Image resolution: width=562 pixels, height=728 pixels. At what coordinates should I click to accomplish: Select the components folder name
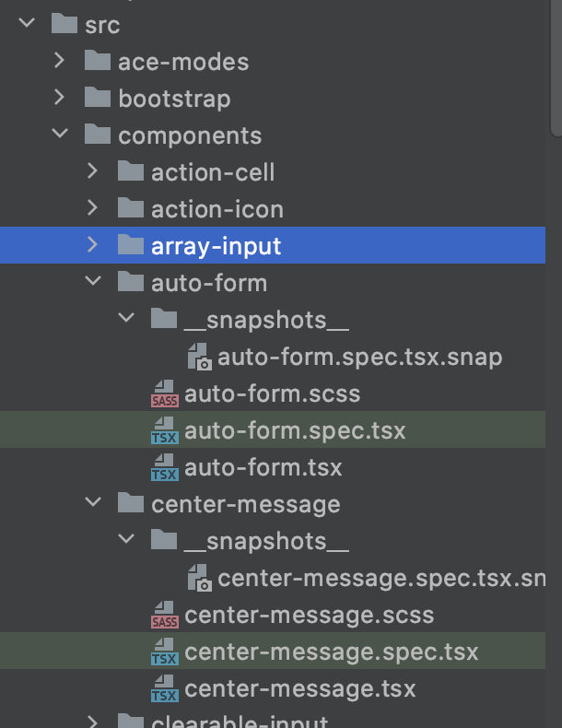point(190,136)
